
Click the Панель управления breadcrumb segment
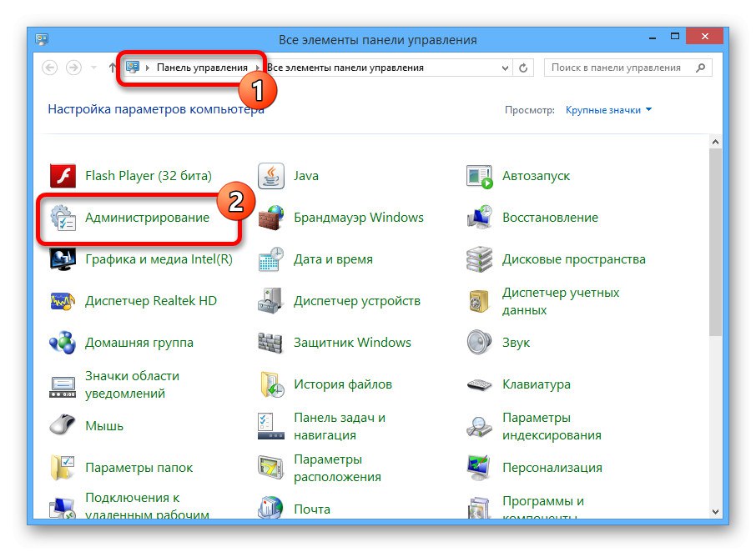[203, 68]
